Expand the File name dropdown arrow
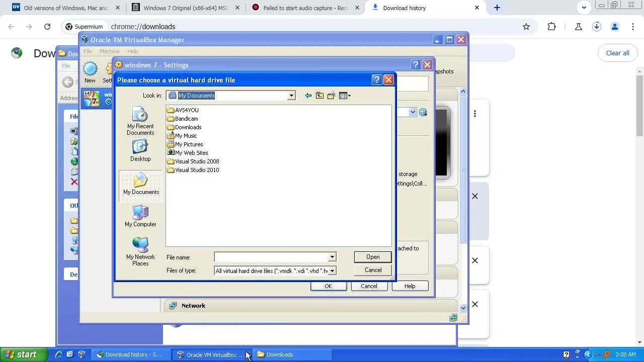The width and height of the screenshot is (644, 362). pos(332,257)
